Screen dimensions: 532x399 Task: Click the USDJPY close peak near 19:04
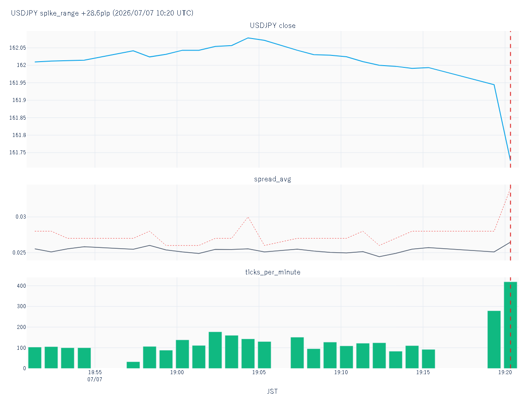click(248, 38)
